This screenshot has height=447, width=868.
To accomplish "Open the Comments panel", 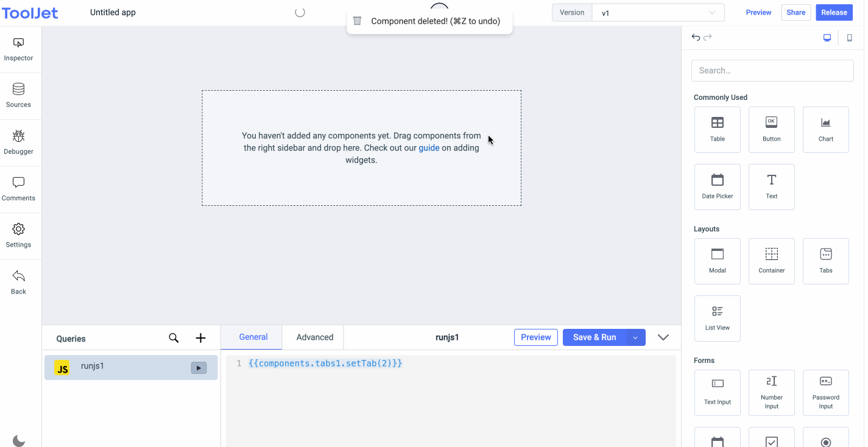I will 18,189.
